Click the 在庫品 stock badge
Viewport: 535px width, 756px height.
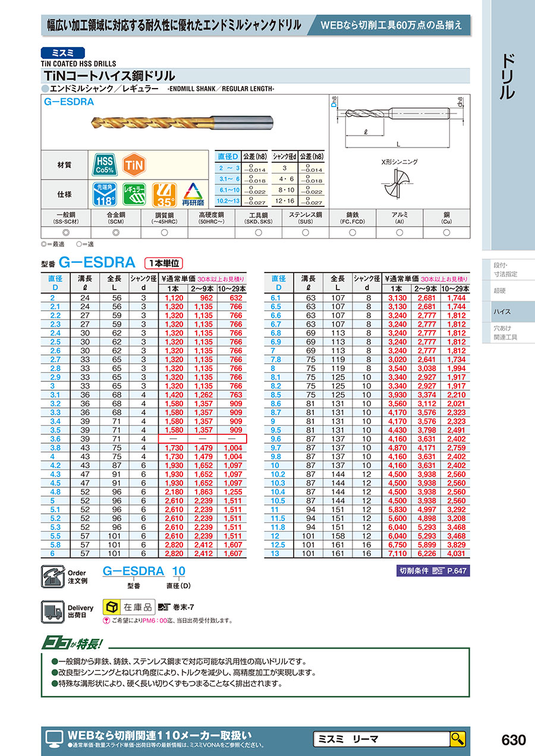(129, 607)
